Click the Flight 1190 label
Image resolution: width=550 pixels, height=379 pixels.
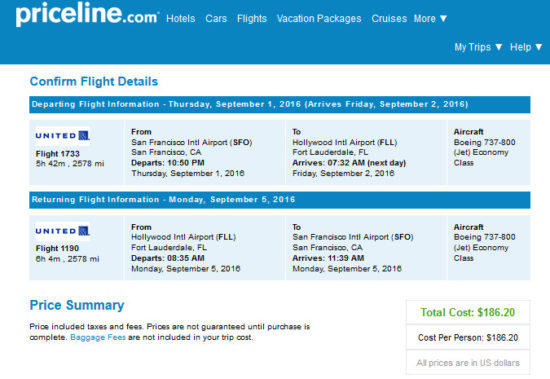(57, 248)
